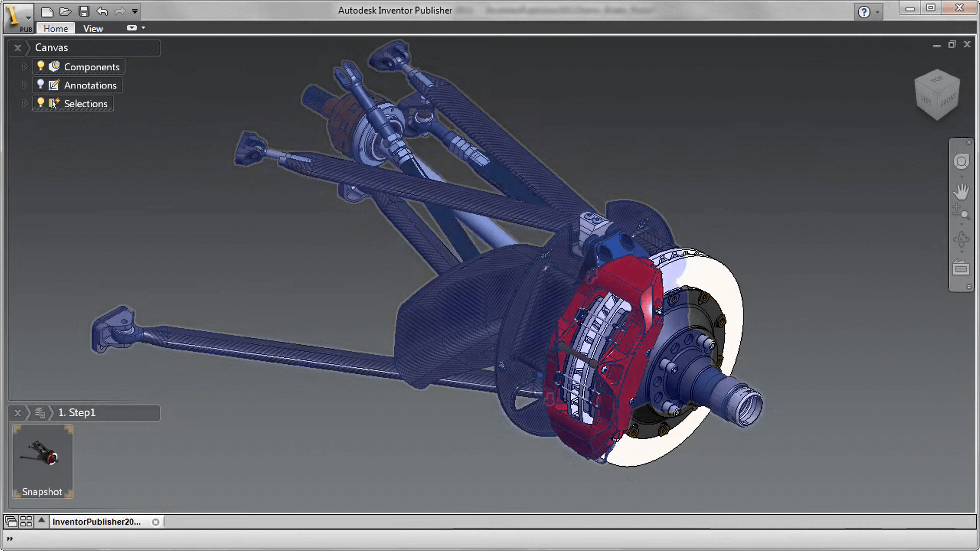Toggle the Selections visibility bulb
This screenshot has height=551, width=980.
(x=41, y=103)
